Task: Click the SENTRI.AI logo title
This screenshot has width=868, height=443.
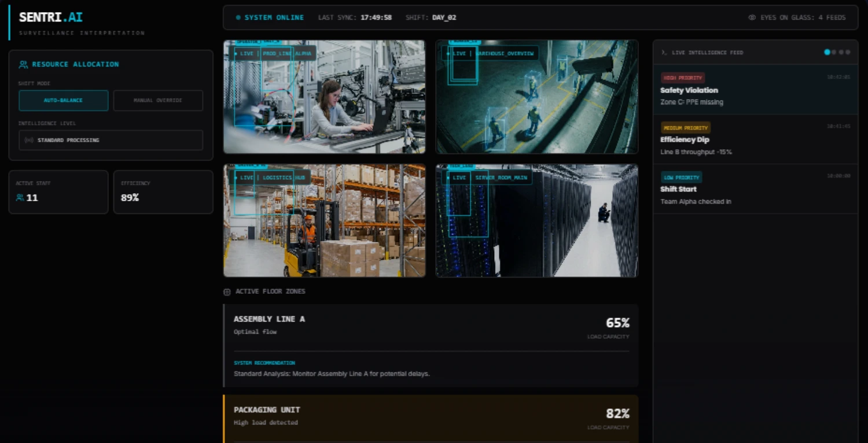Action: pyautogui.click(x=51, y=17)
